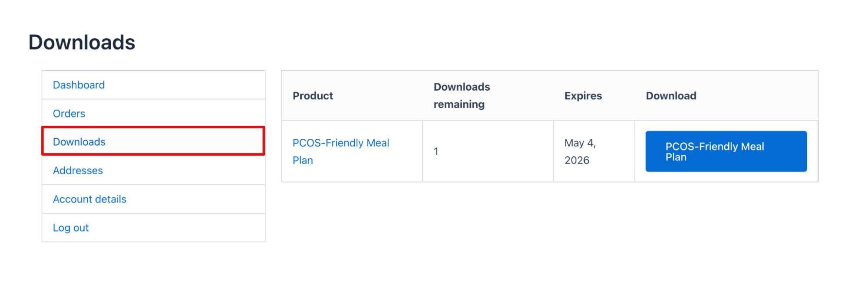Click the Download column header
Screen dimensions: 868x298
pyautogui.click(x=671, y=95)
